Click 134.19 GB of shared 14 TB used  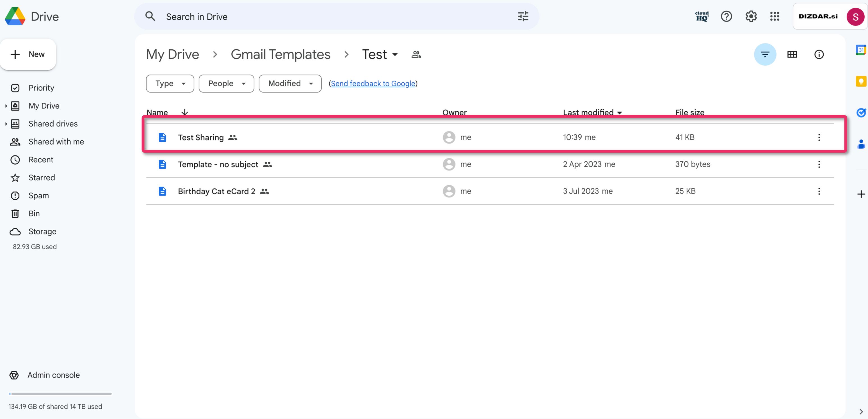(55, 406)
